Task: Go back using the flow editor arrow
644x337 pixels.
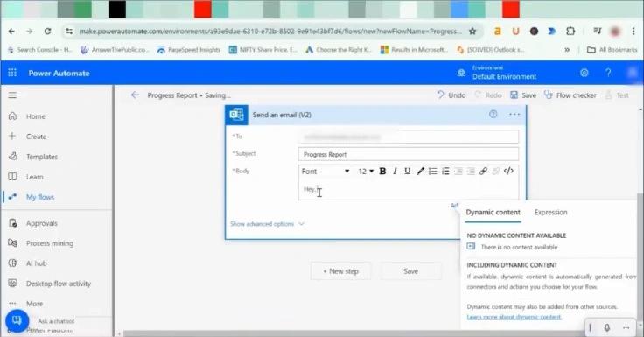Action: point(135,95)
